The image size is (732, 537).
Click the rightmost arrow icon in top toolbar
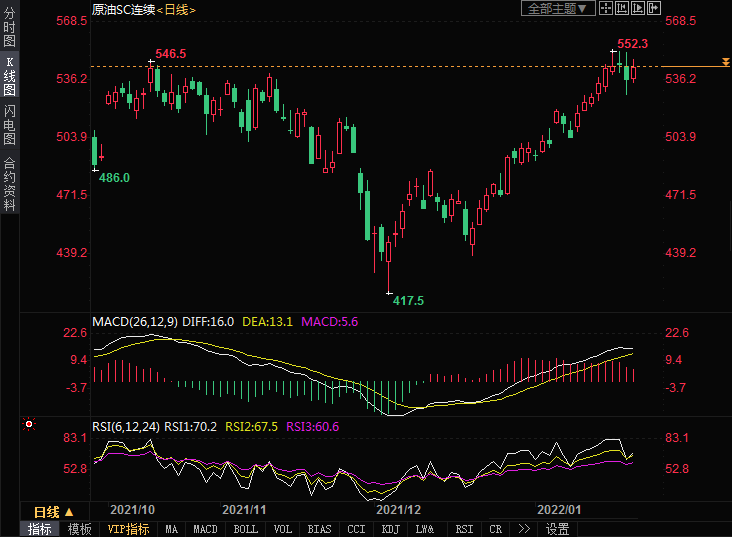651,8
